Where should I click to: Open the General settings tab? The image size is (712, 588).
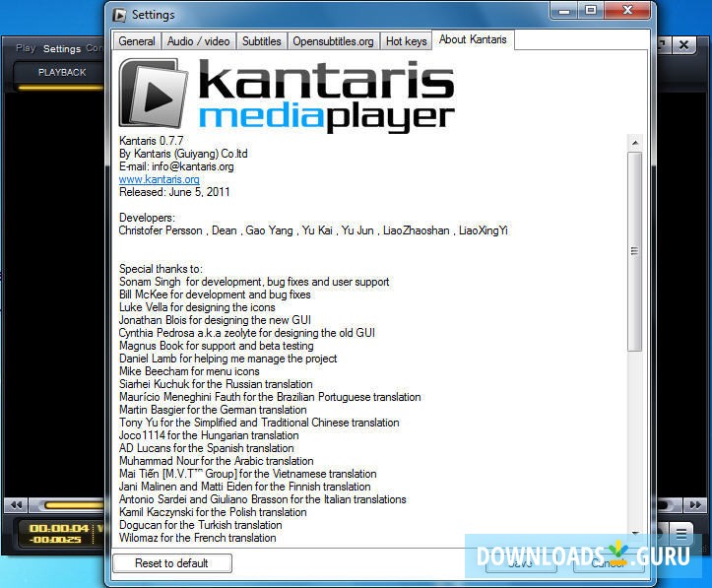tap(136, 41)
